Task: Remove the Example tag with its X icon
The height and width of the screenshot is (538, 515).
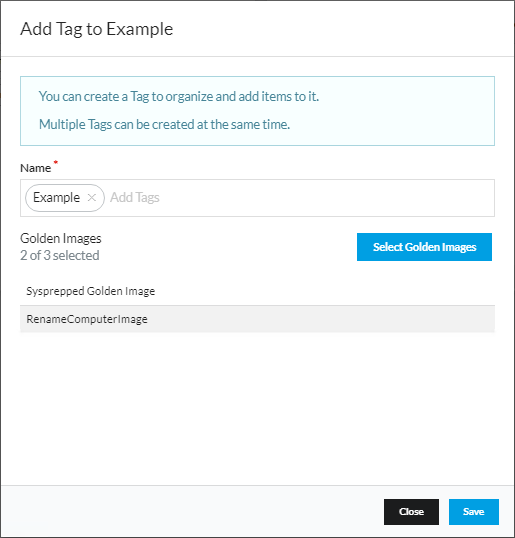Action: (92, 198)
